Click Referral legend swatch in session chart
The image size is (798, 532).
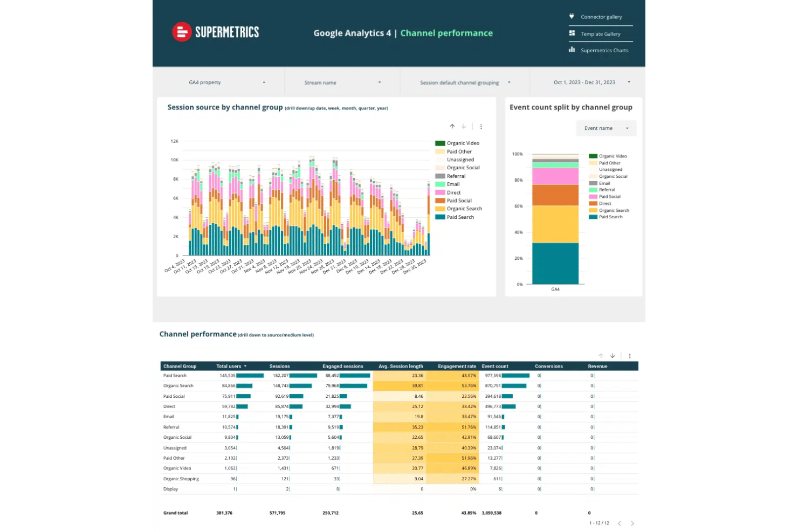[440, 176]
